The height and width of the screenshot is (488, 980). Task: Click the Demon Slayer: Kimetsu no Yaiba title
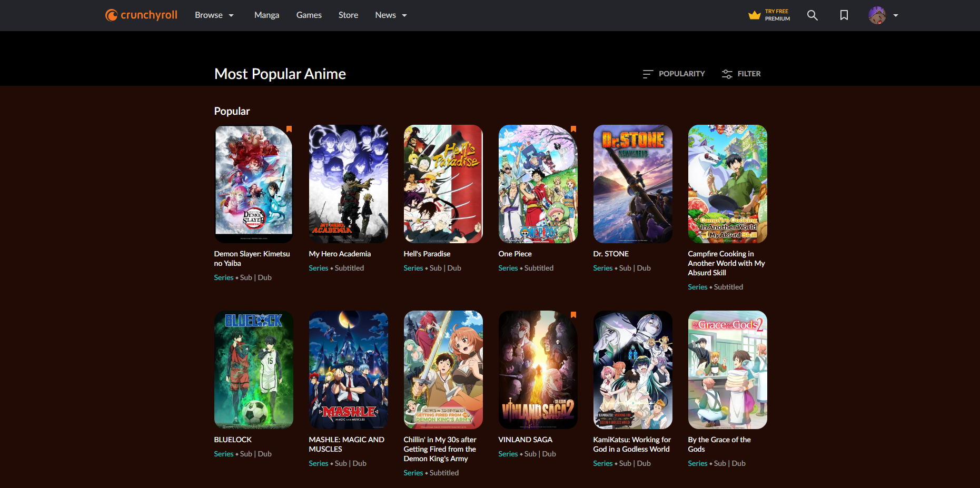click(252, 258)
